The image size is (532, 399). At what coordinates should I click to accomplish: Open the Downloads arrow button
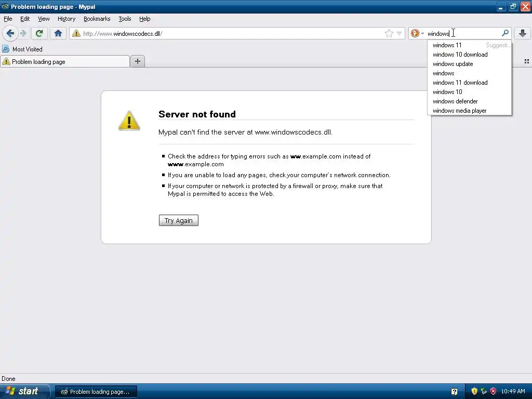pos(523,33)
